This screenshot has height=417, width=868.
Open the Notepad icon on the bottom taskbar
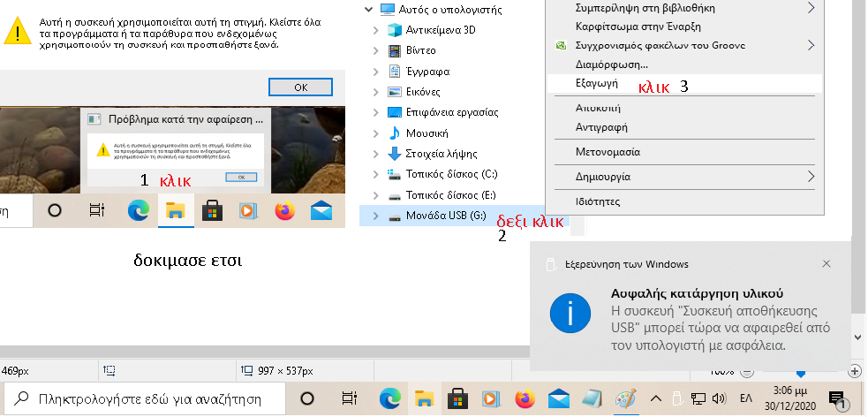(593, 398)
